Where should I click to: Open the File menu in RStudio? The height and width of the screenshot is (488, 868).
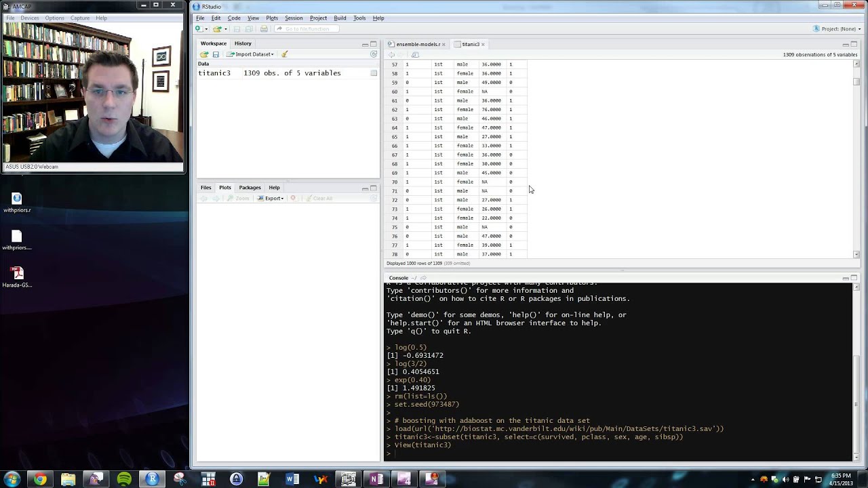pos(200,18)
